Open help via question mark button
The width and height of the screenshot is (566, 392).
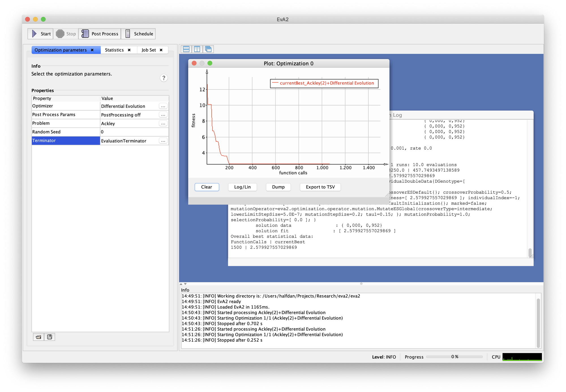coord(164,78)
